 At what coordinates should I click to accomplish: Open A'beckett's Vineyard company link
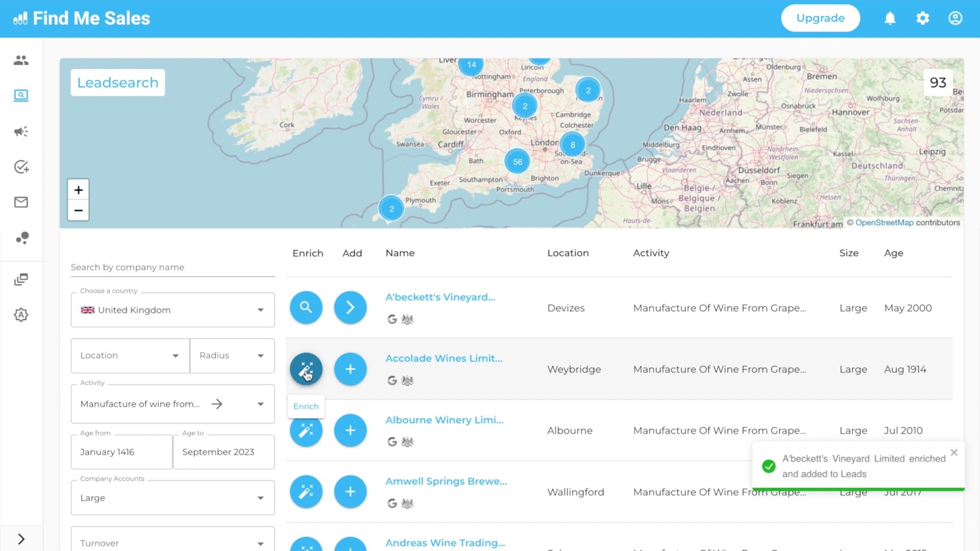440,297
